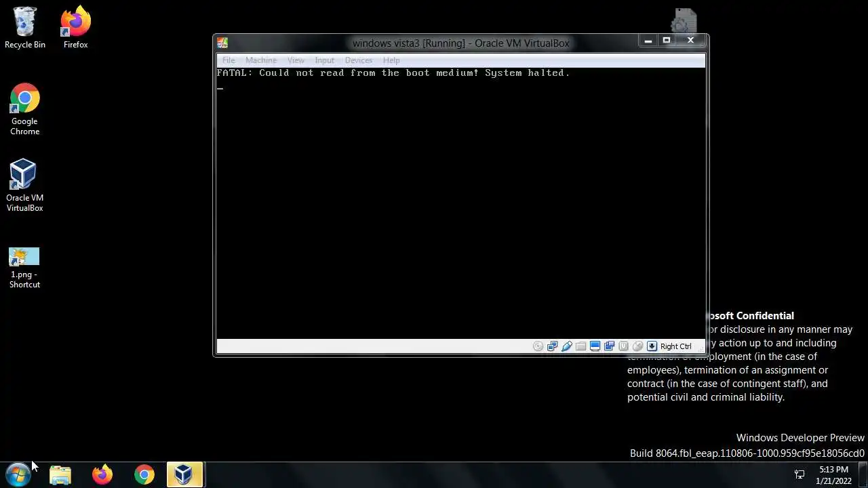Image resolution: width=868 pixels, height=488 pixels.
Task: Launch Firefox from the taskbar
Action: pos(102,474)
